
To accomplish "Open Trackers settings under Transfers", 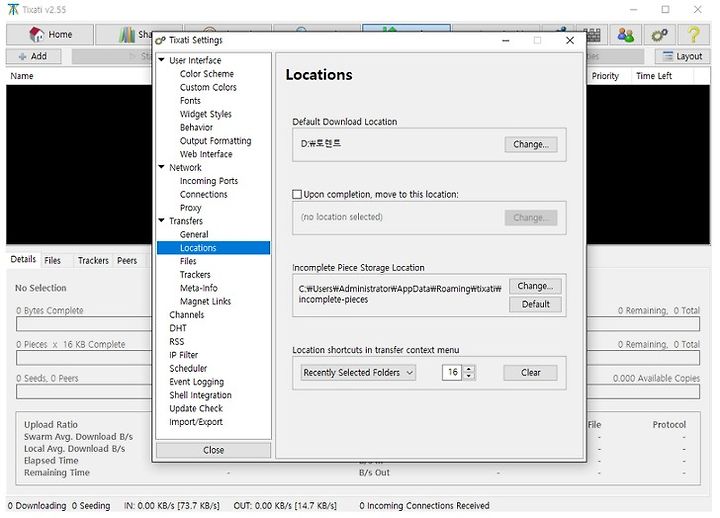I will tap(195, 275).
